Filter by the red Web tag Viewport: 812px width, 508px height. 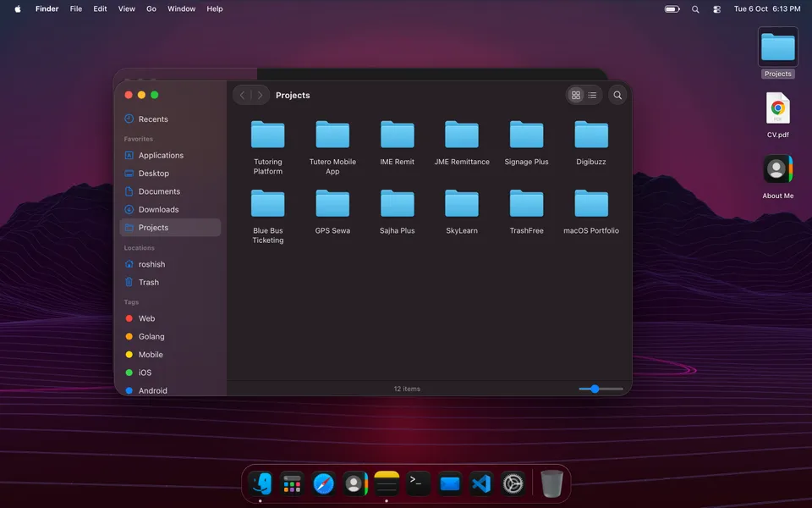tap(170, 319)
